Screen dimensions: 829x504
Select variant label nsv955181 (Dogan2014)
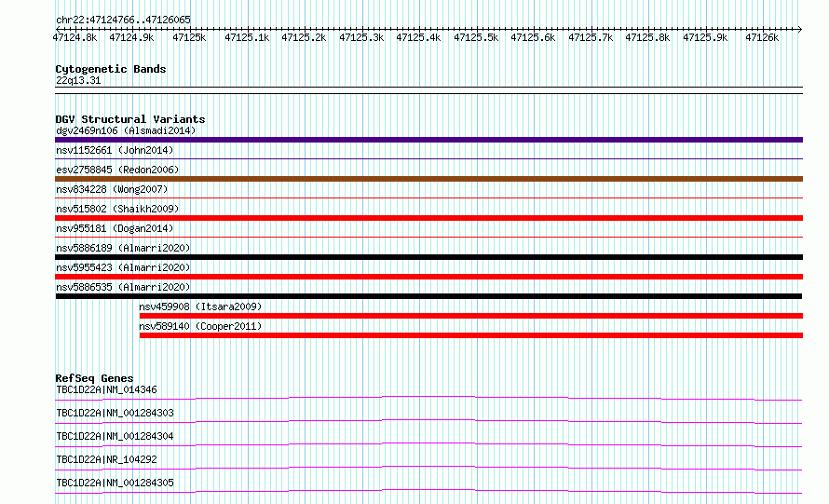pos(115,228)
